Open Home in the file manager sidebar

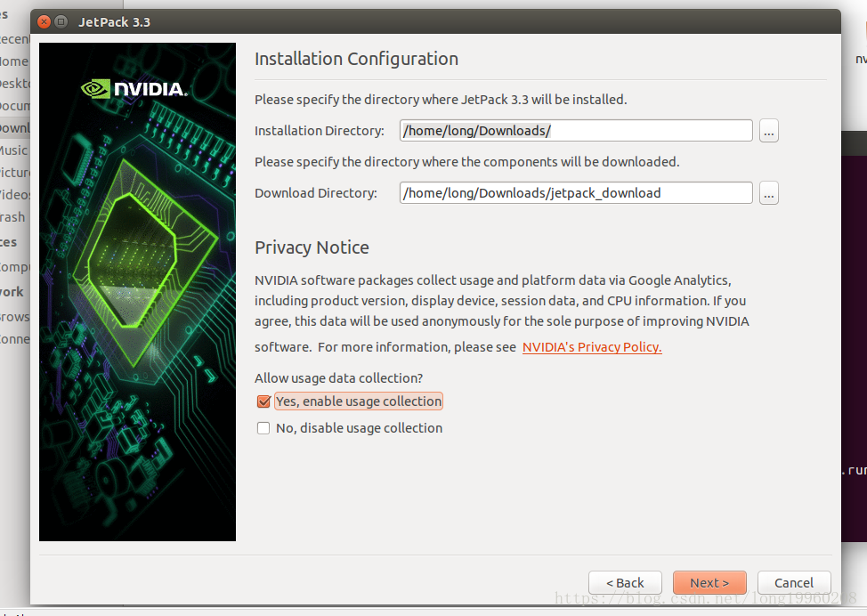point(14,61)
